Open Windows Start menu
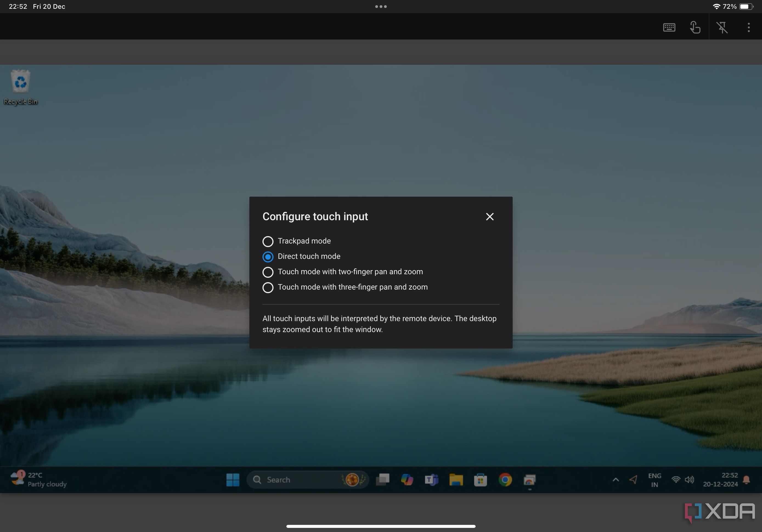Image resolution: width=762 pixels, height=532 pixels. (x=233, y=480)
